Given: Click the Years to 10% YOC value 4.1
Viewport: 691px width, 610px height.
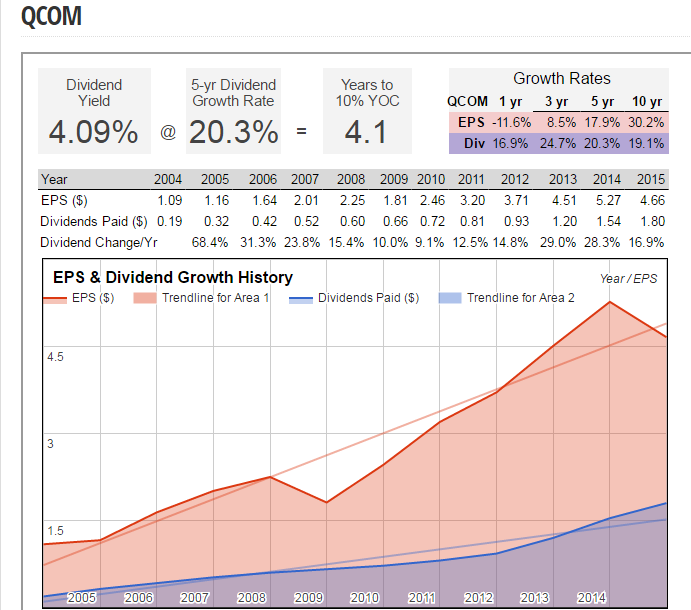Looking at the screenshot, I should tap(366, 132).
